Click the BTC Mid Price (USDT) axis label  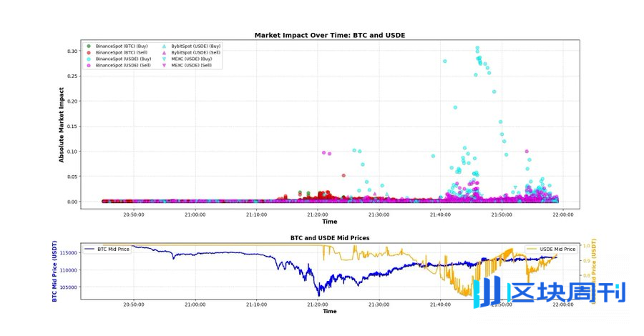point(54,270)
